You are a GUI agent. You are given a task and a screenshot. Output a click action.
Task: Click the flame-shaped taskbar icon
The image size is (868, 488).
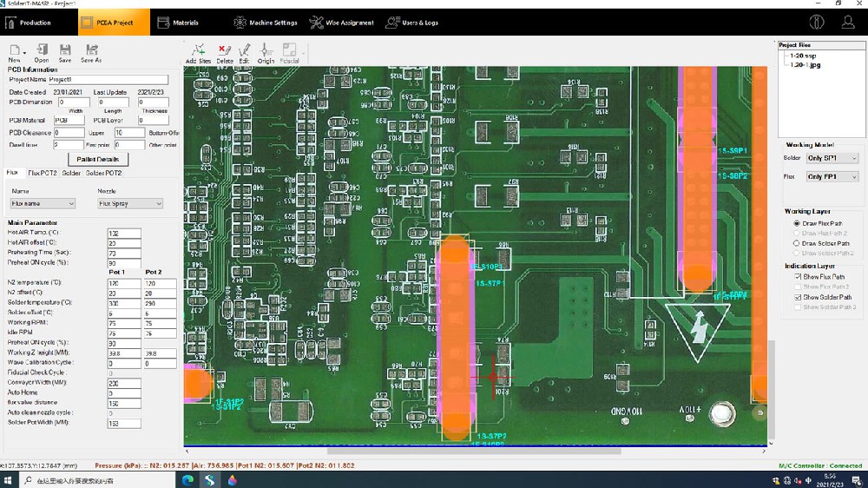[x=232, y=480]
